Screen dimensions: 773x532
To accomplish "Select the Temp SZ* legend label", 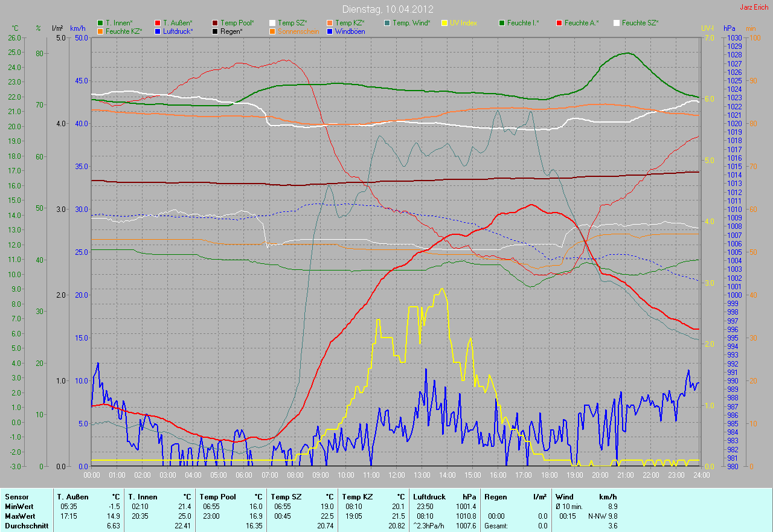I will (292, 23).
